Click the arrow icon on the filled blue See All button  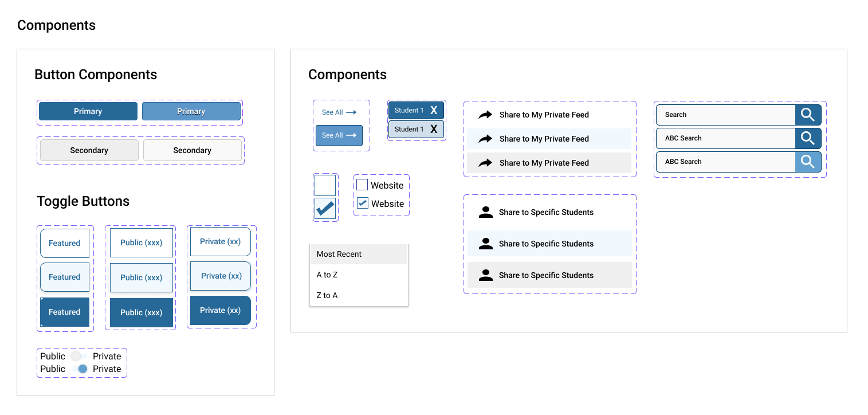(x=351, y=135)
